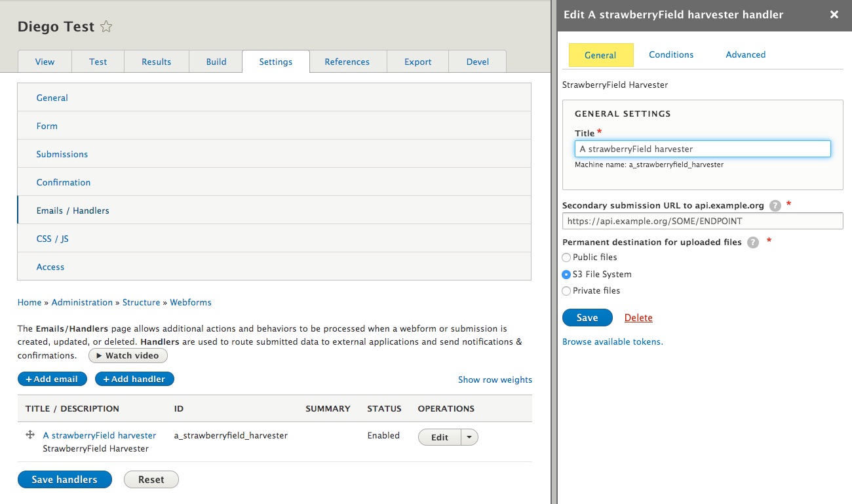The width and height of the screenshot is (852, 504).
Task: Click Show row weights link
Action: coord(495,379)
